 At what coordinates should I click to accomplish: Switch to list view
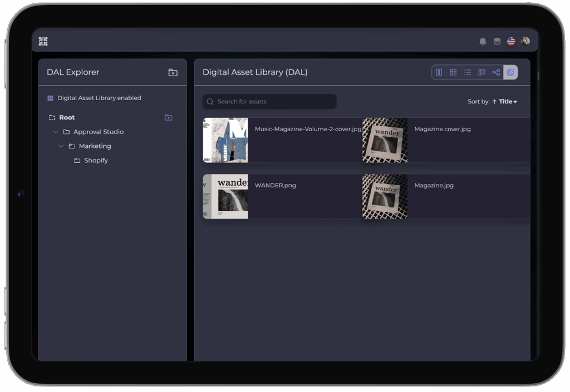468,72
